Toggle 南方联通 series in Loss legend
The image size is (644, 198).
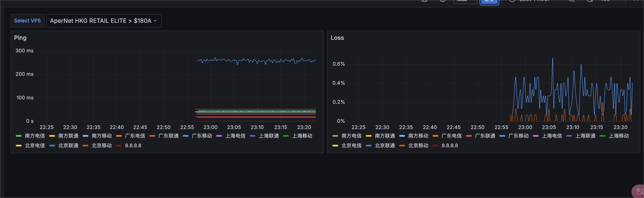[x=385, y=136]
